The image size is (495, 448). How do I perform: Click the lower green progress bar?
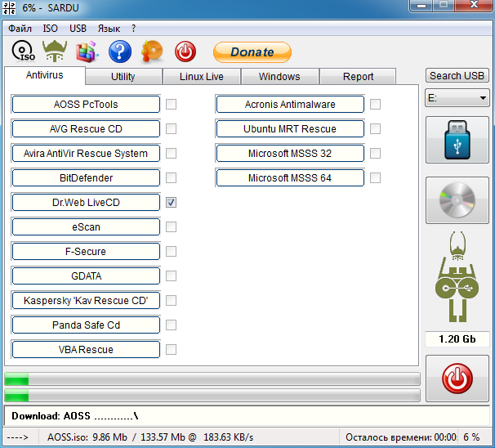coord(212,395)
